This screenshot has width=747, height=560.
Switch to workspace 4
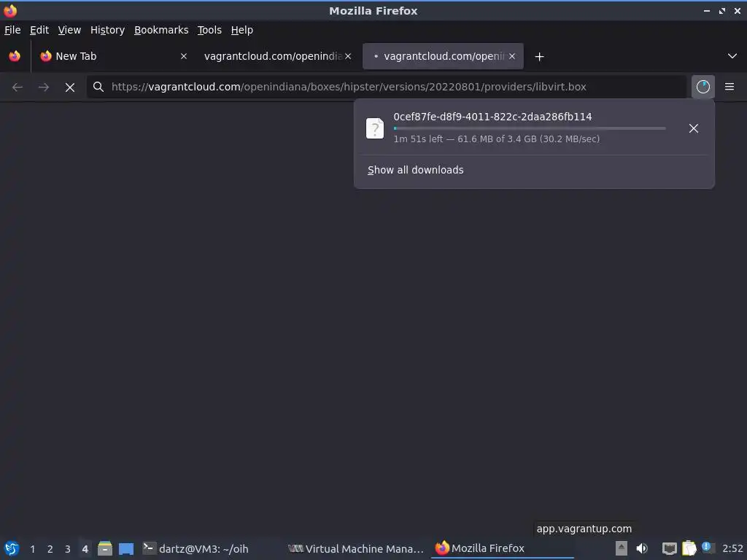(x=85, y=549)
